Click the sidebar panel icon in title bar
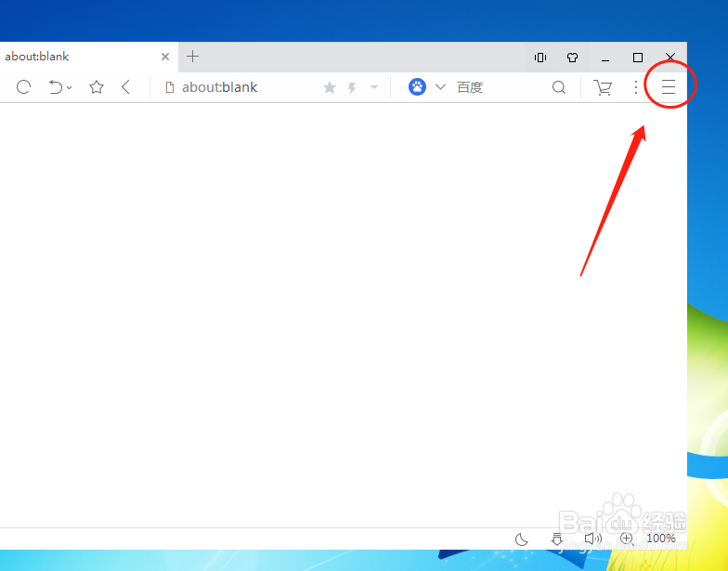This screenshot has height=571, width=728. 540,58
